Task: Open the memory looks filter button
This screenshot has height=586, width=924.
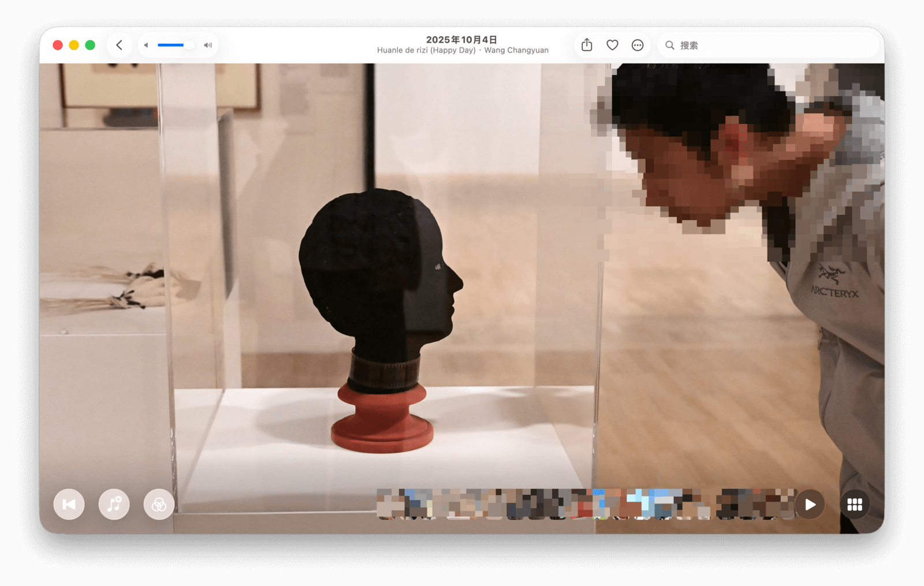Action: pyautogui.click(x=159, y=505)
